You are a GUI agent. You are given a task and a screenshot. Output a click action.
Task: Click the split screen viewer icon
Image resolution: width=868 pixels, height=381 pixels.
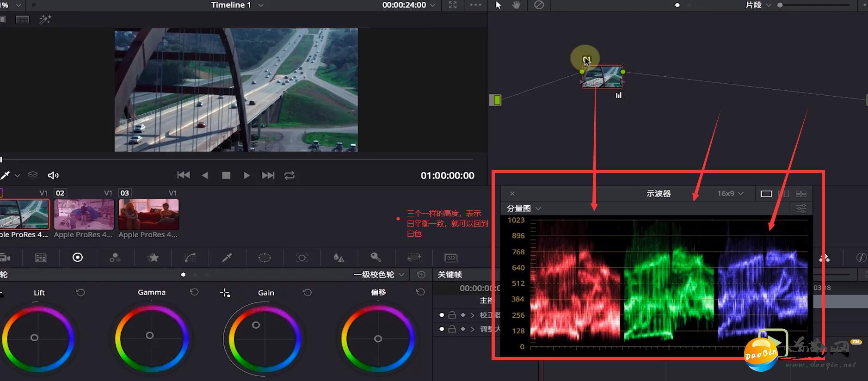22,19
